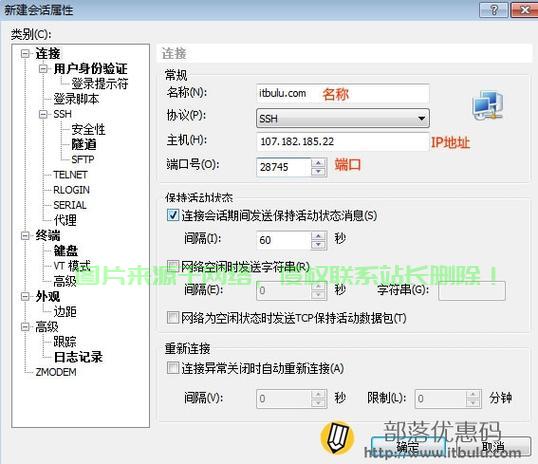This screenshot has width=538, height=464.
Task: Select ZMODEM in the category tree
Action: tap(56, 372)
